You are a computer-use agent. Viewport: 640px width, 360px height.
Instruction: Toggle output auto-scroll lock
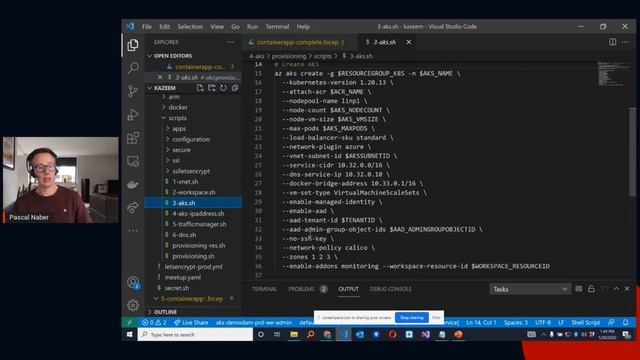pos(591,289)
